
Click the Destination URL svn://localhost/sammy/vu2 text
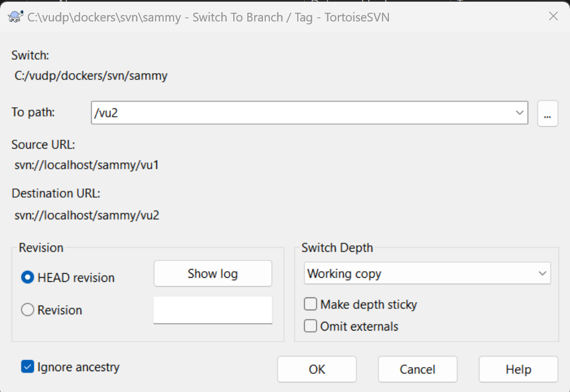pyautogui.click(x=87, y=216)
